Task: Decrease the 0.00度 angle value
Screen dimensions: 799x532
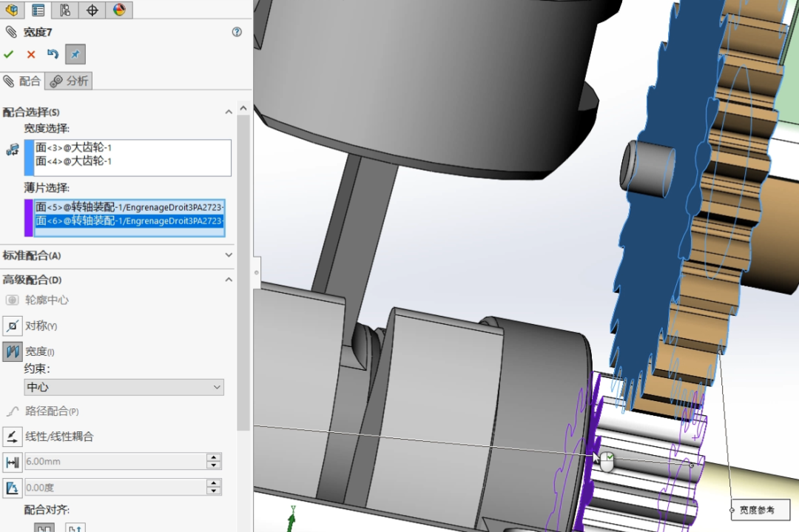Action: pos(214,492)
